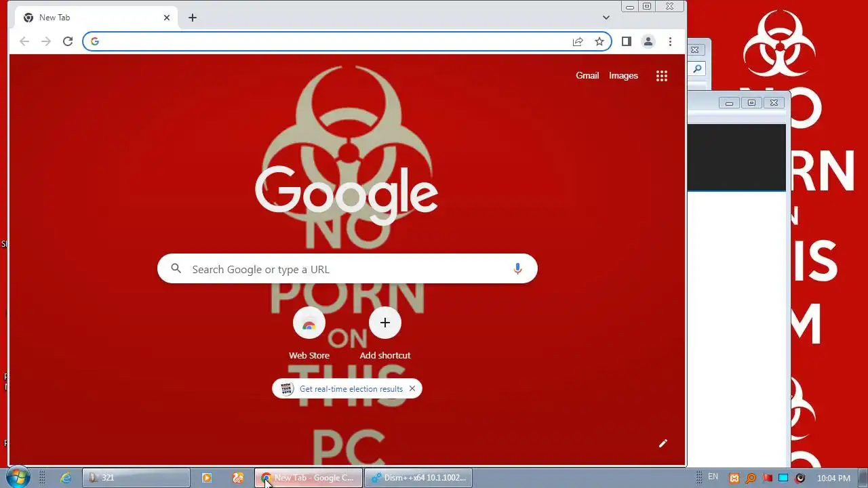Screen dimensions: 868x488
Task: Bookmark this tab with the star icon
Action: [599, 41]
